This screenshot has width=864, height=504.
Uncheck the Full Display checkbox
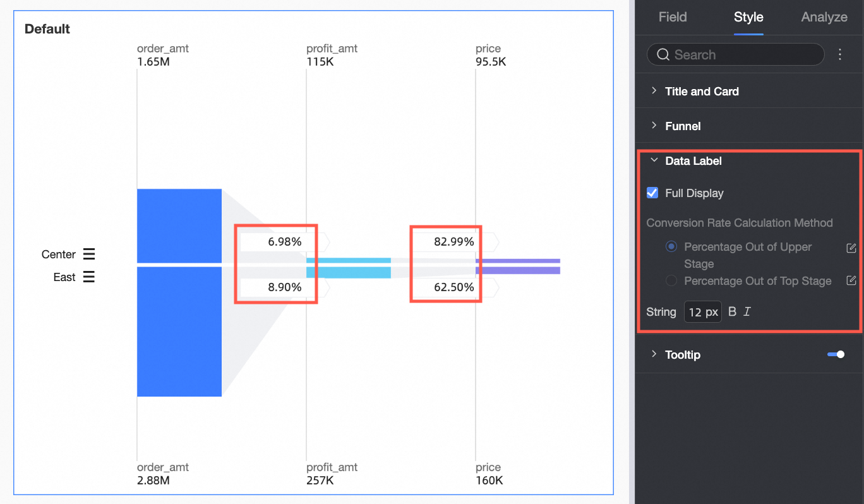coord(652,193)
